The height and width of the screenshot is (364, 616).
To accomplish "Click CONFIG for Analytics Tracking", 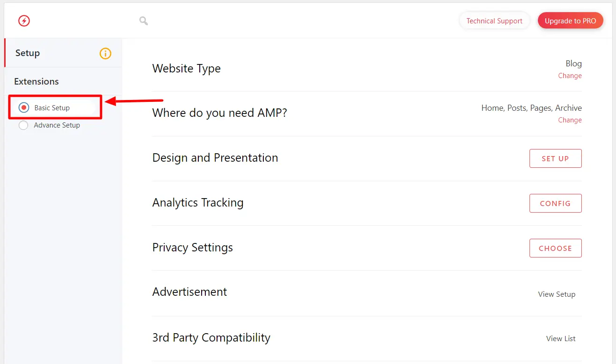I will tap(556, 203).
